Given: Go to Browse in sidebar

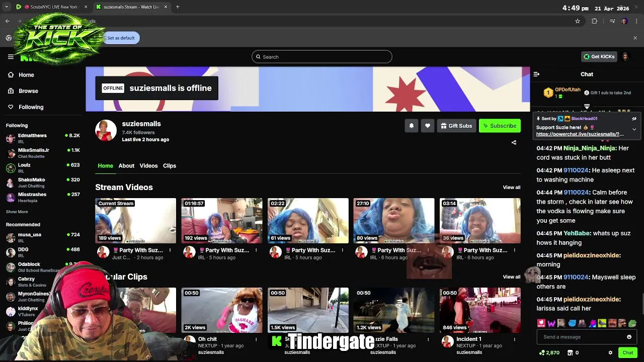Looking at the screenshot, I should click(28, 91).
